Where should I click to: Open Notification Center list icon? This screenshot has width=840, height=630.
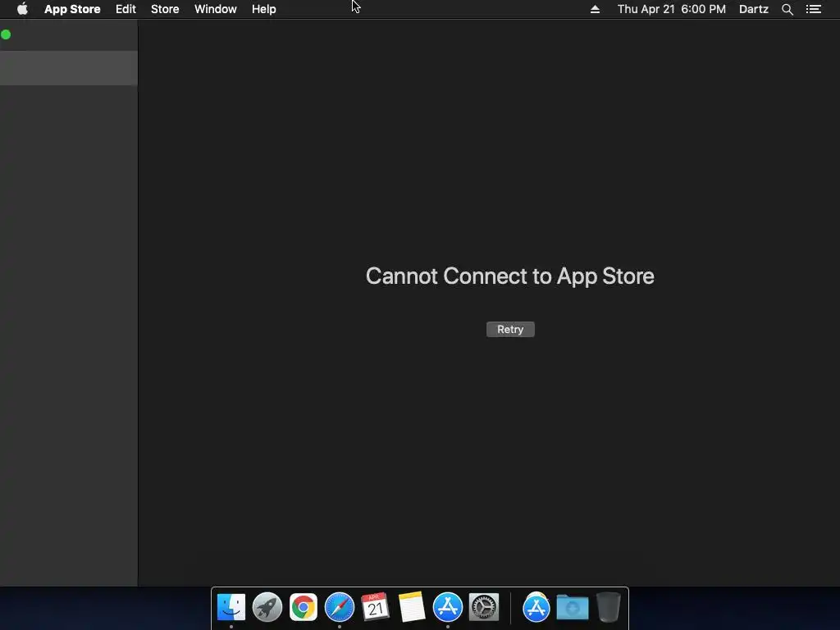point(813,9)
